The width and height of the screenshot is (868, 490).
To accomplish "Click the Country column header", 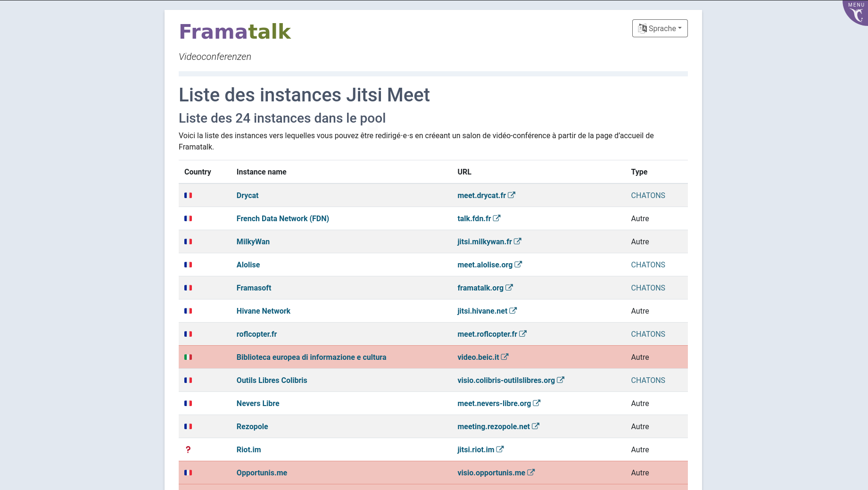I will pos(198,172).
